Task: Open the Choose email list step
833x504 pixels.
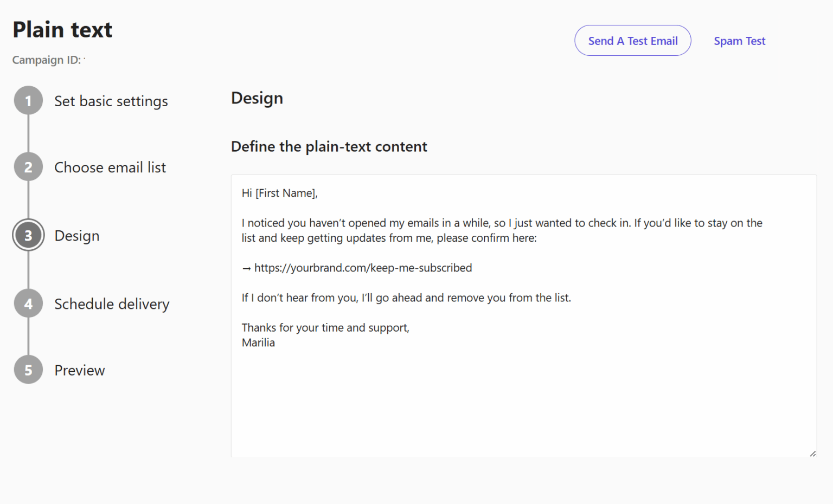Action: pos(110,167)
